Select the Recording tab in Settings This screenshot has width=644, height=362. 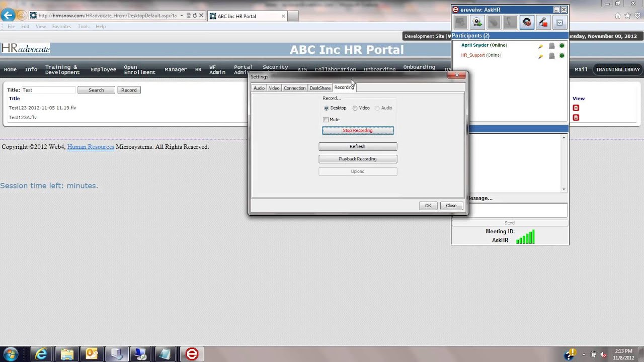coord(344,87)
